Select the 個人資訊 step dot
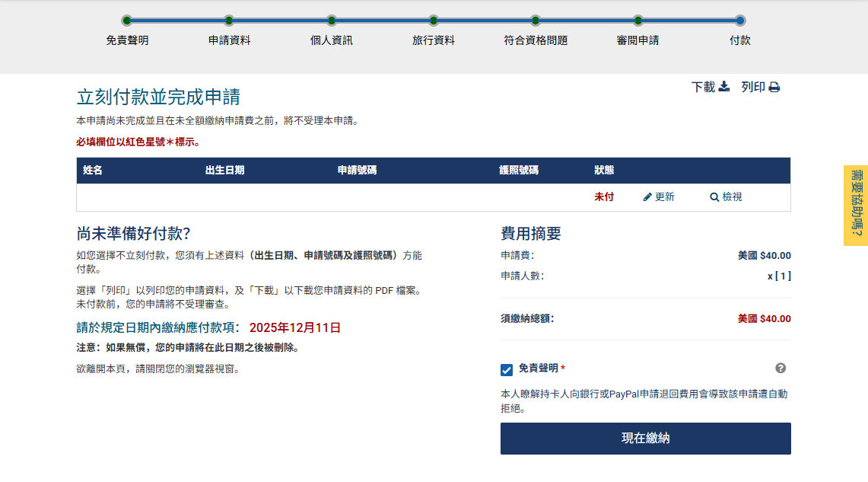 (332, 21)
